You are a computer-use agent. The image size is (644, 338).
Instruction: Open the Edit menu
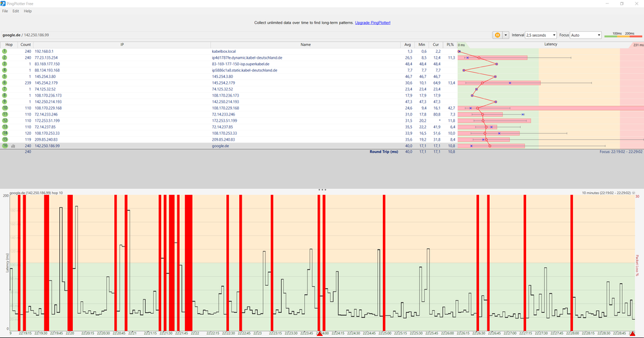coord(15,11)
